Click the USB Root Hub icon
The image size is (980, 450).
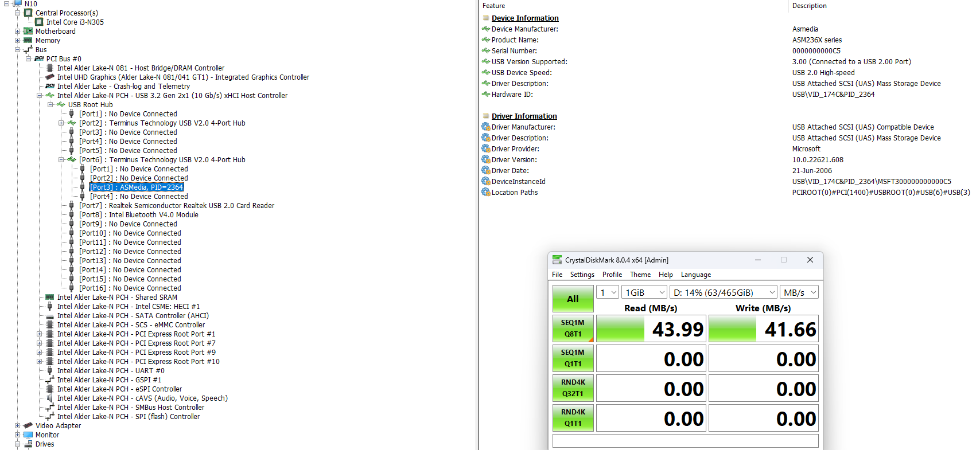(x=61, y=104)
